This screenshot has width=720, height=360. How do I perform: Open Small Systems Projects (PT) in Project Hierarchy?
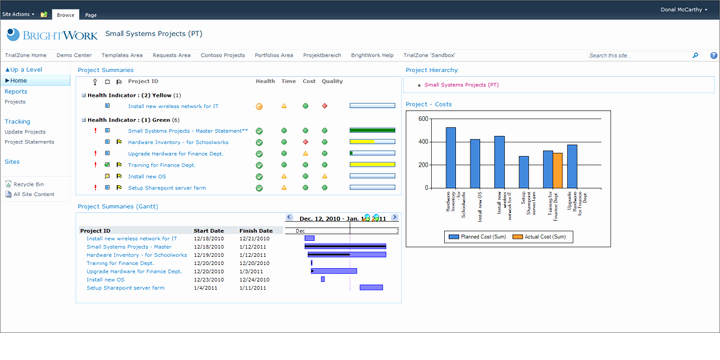point(461,85)
